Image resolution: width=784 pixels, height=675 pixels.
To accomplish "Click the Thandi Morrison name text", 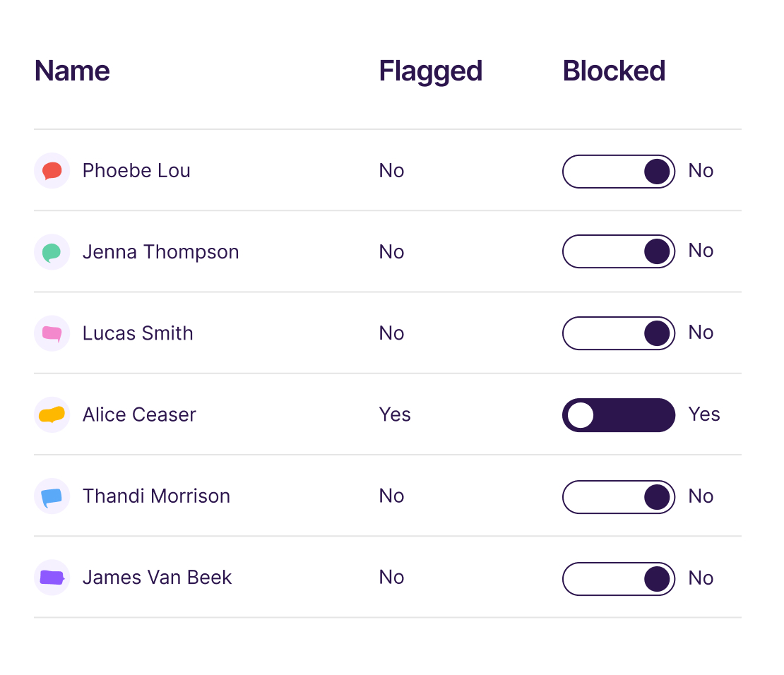I will pyautogui.click(x=156, y=496).
